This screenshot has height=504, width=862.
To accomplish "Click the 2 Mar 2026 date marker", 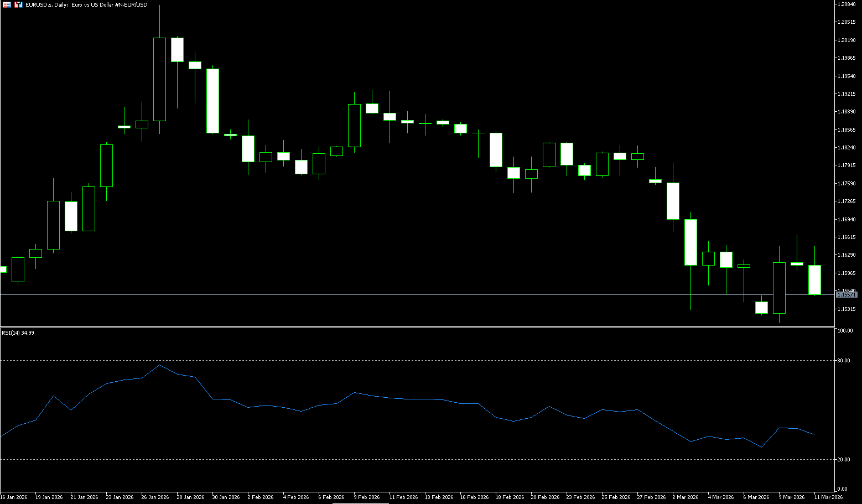I will point(685,497).
